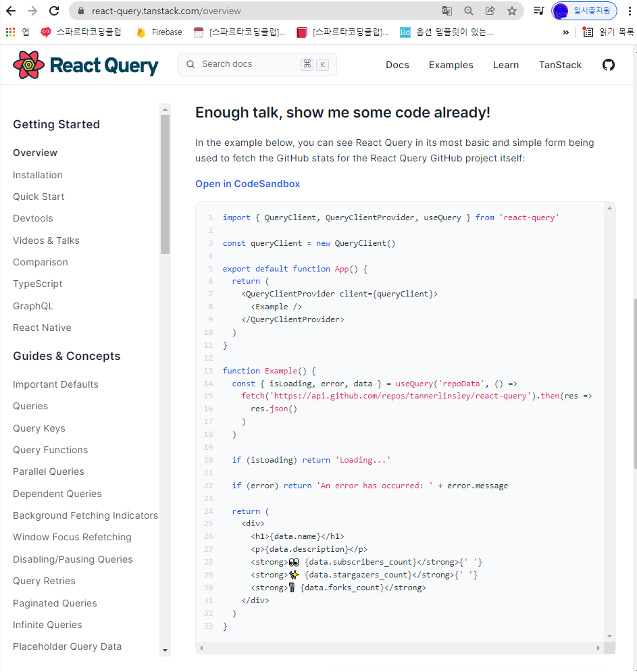Screen dimensions: 637x672
Task: Expand hidden bookmarks with the double chevron
Action: pyautogui.click(x=566, y=32)
